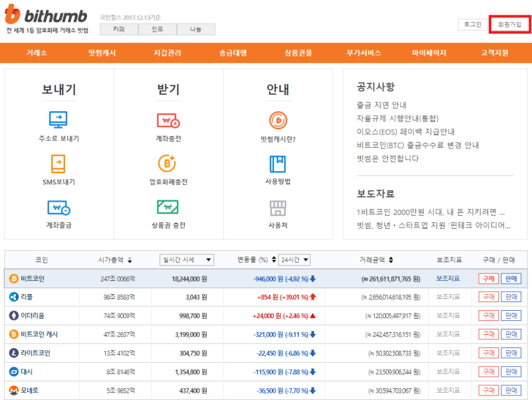Open the 빗썸, 청년 스타트업 지원 press article
The width and height of the screenshot is (532, 400).
pyautogui.click(x=434, y=226)
